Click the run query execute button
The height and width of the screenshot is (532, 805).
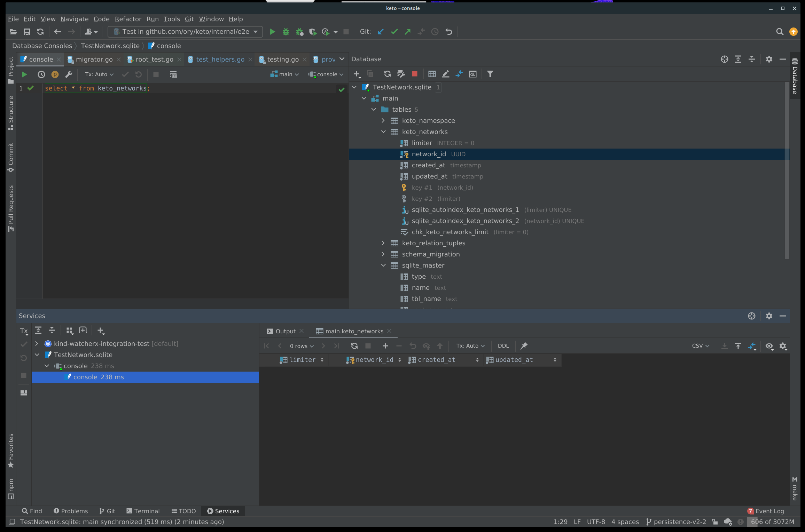24,74
